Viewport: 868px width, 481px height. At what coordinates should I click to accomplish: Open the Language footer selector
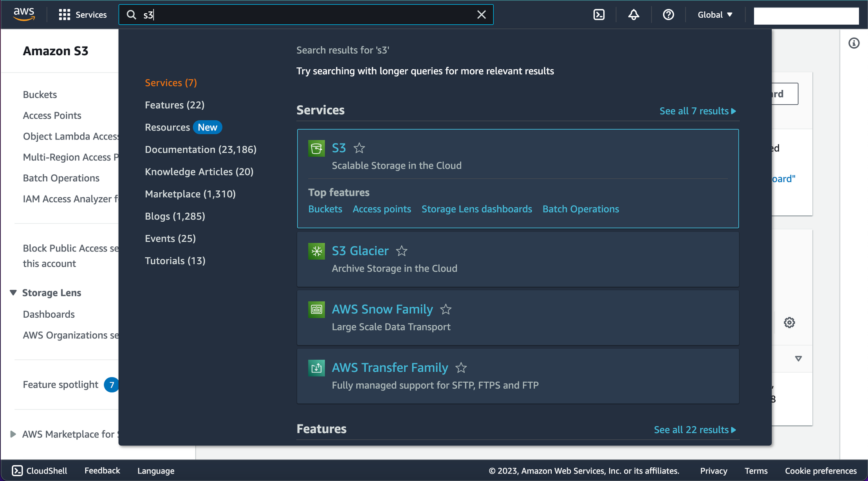point(156,471)
